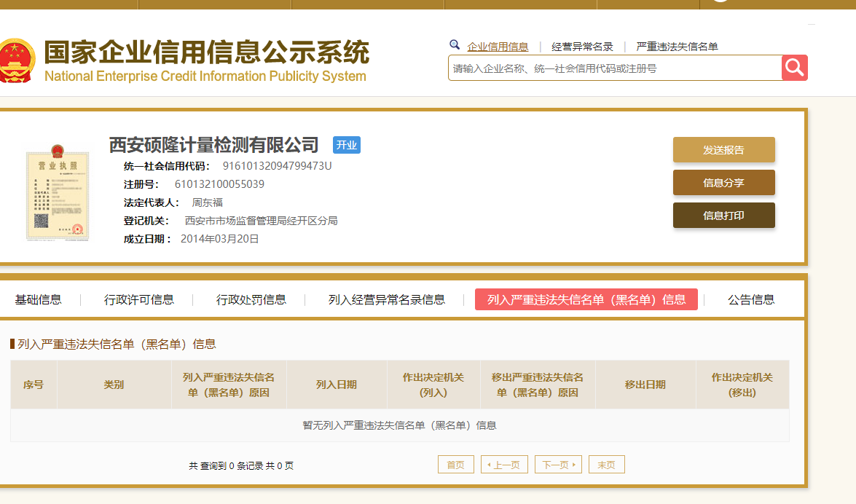Screen dimensions: 856x504
Task: Click the 国家企业信用信息公示系统 site title
Action: 206,52
